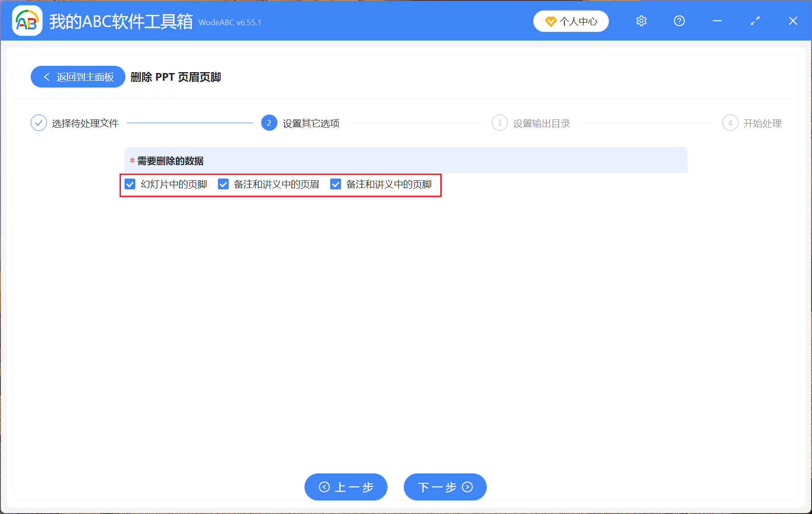This screenshot has height=514, width=812.
Task: Click the circled left-arrow icon on 上一步
Action: (324, 487)
